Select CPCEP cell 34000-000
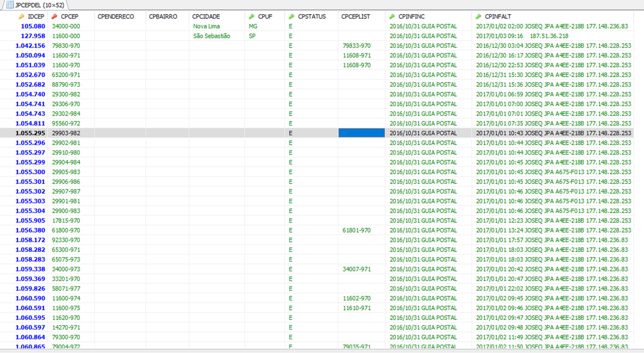This screenshot has width=644, height=353. point(66,26)
